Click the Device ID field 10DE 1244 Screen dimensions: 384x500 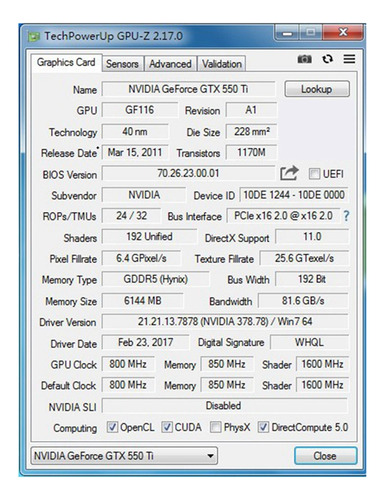[294, 195]
